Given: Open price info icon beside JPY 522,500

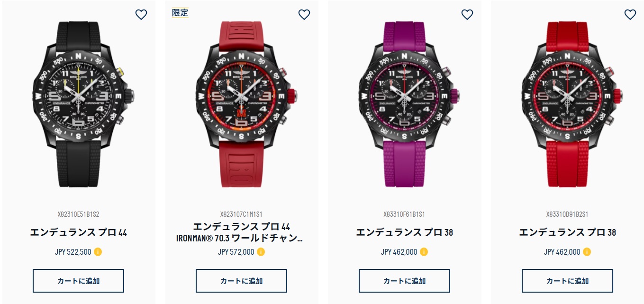Looking at the screenshot, I should click(x=98, y=252).
